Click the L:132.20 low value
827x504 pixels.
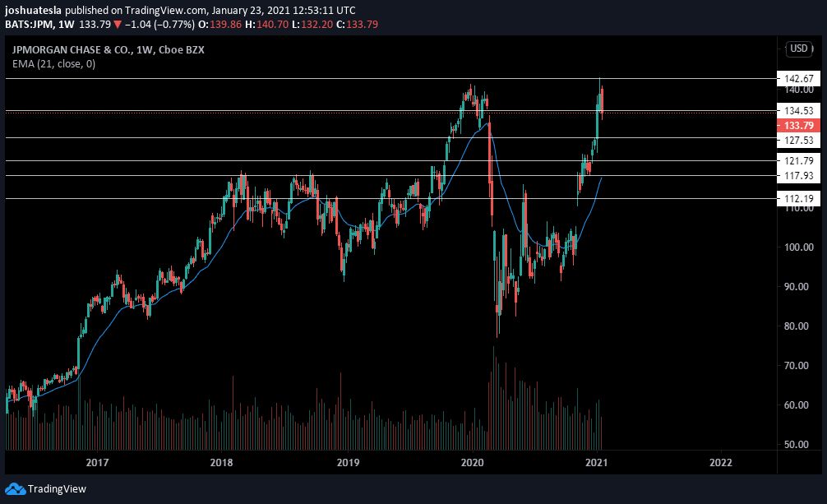(x=312, y=25)
